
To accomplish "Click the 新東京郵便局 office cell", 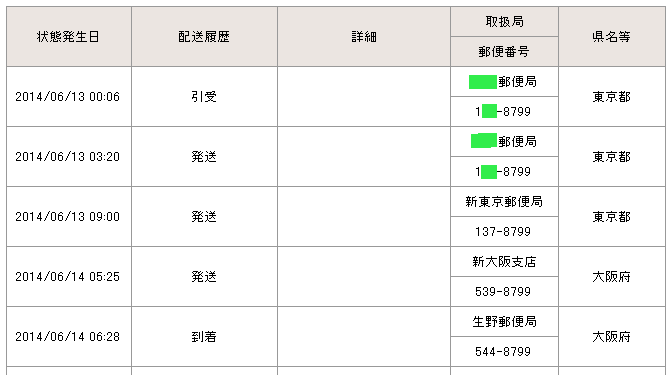I will point(504,201).
